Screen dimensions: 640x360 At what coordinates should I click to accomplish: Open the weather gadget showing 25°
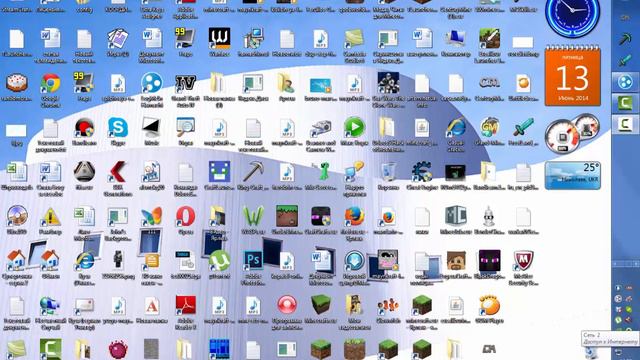[x=572, y=176]
